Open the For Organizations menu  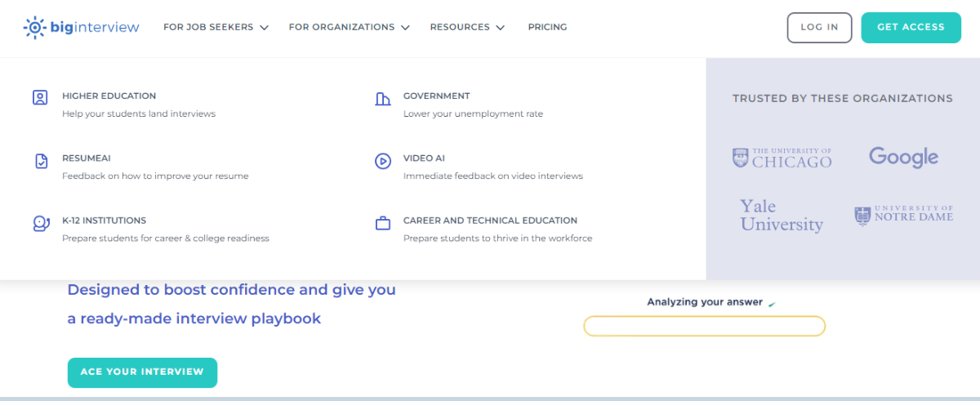349,27
